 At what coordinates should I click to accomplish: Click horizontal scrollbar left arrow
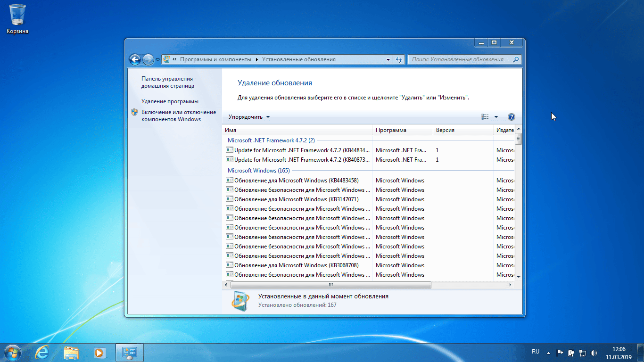pyautogui.click(x=226, y=285)
